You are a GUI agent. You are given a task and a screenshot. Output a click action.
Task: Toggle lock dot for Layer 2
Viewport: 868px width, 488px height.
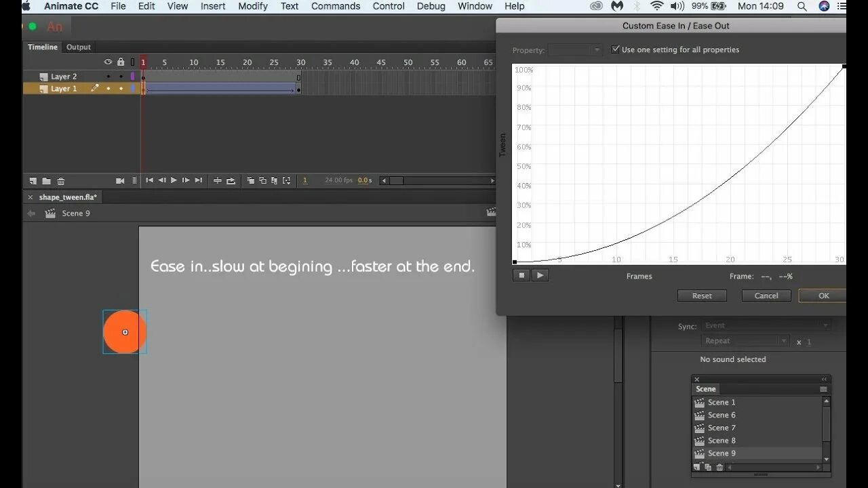[121, 77]
